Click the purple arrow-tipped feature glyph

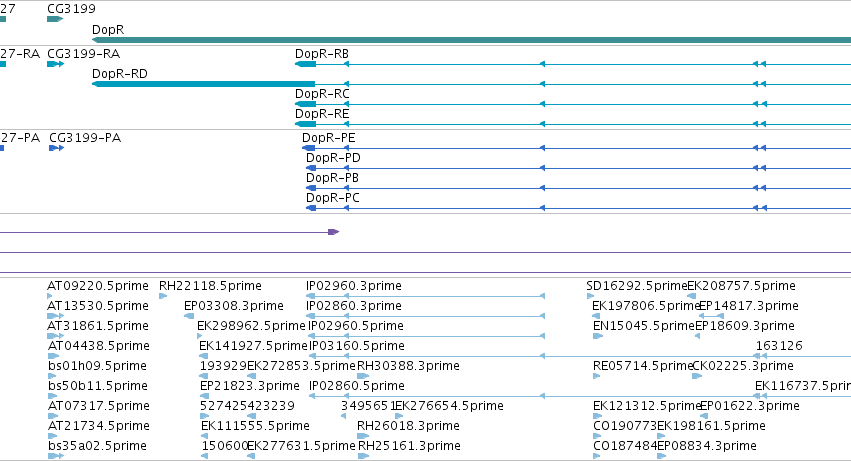tap(334, 232)
